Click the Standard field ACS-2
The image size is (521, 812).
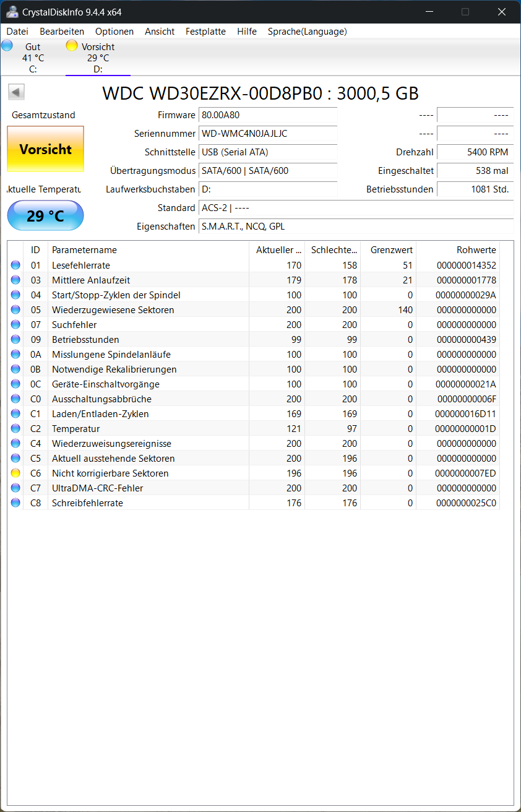[x=356, y=208]
